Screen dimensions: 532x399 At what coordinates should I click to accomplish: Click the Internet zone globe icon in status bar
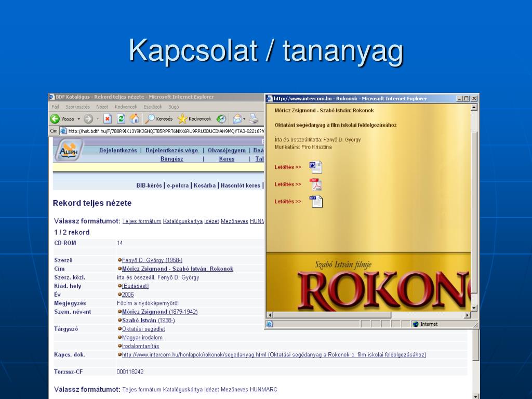click(416, 324)
